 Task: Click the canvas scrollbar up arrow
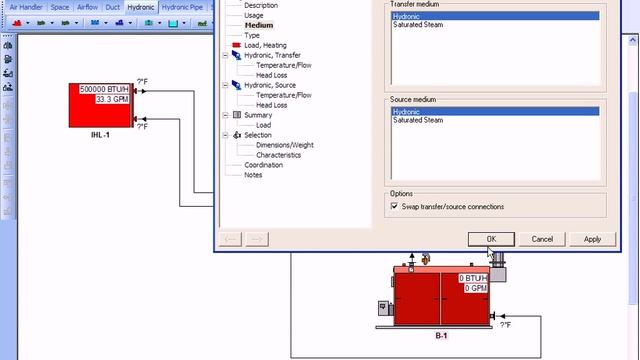pyautogui.click(x=633, y=40)
